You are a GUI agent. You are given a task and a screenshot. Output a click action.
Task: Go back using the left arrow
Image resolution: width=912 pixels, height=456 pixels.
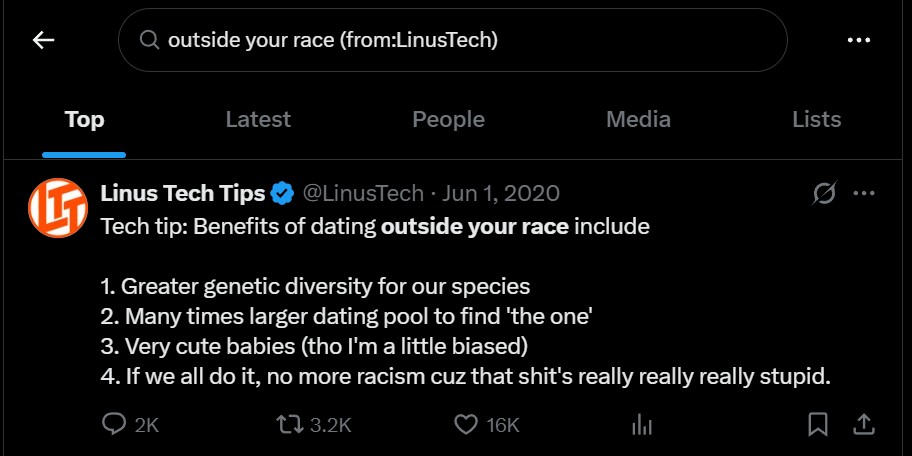pyautogui.click(x=44, y=40)
